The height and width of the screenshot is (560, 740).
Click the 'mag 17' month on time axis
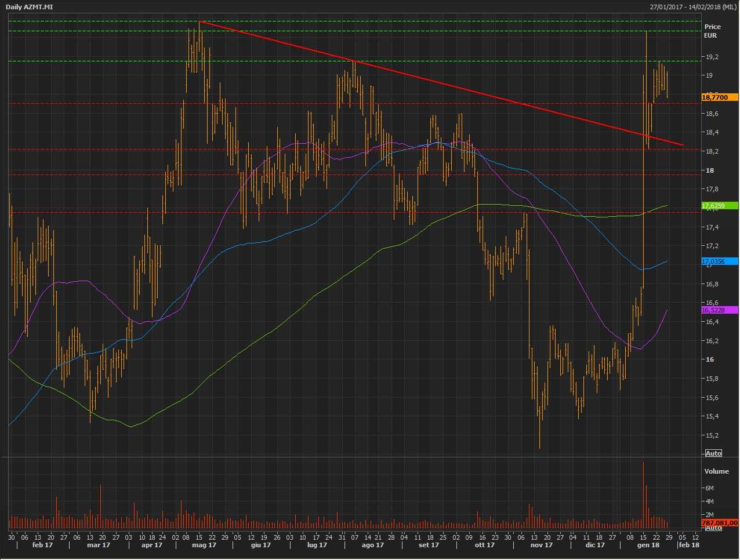click(204, 545)
